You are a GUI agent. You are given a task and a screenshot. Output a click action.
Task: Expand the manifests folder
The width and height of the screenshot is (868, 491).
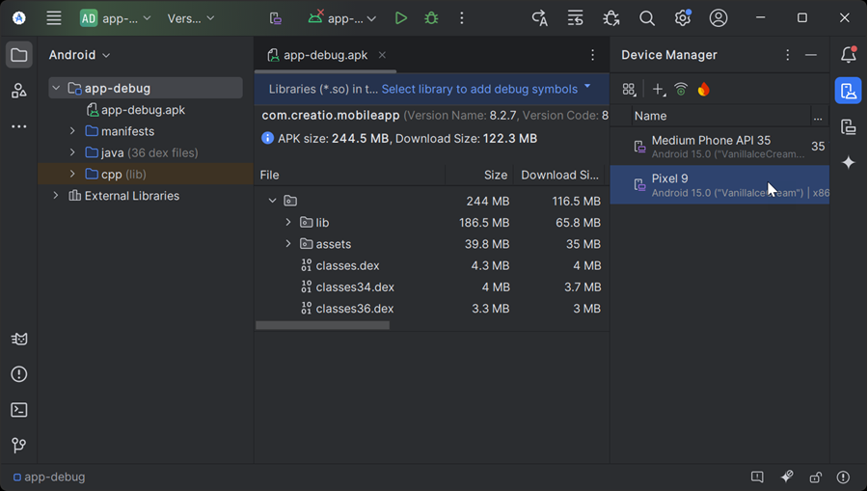[x=72, y=131]
